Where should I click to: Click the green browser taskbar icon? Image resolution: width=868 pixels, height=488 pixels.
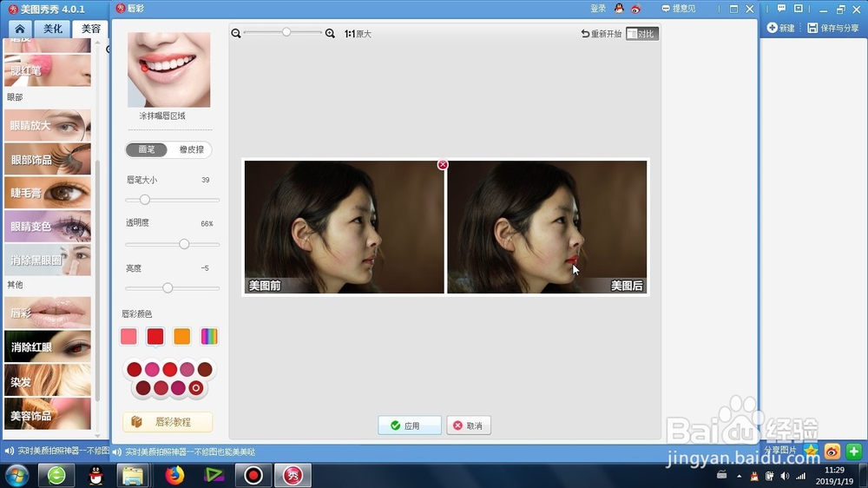[56, 475]
